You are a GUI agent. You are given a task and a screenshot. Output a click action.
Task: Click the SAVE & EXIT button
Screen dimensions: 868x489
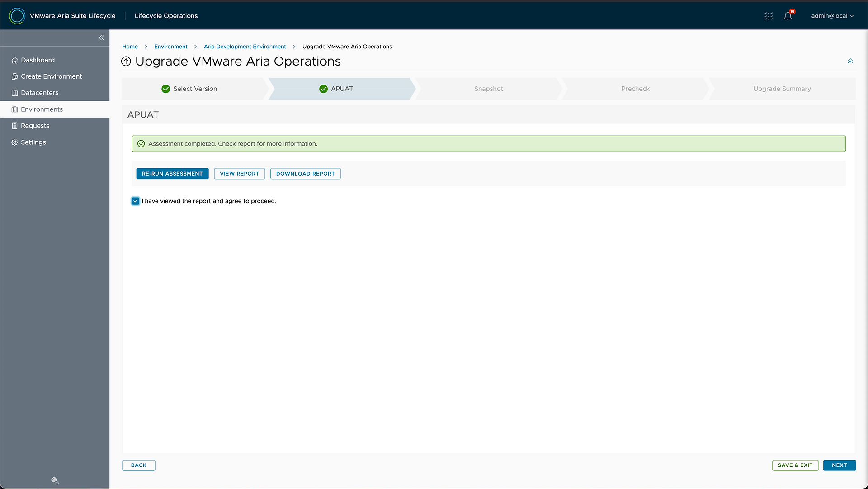[x=795, y=465]
